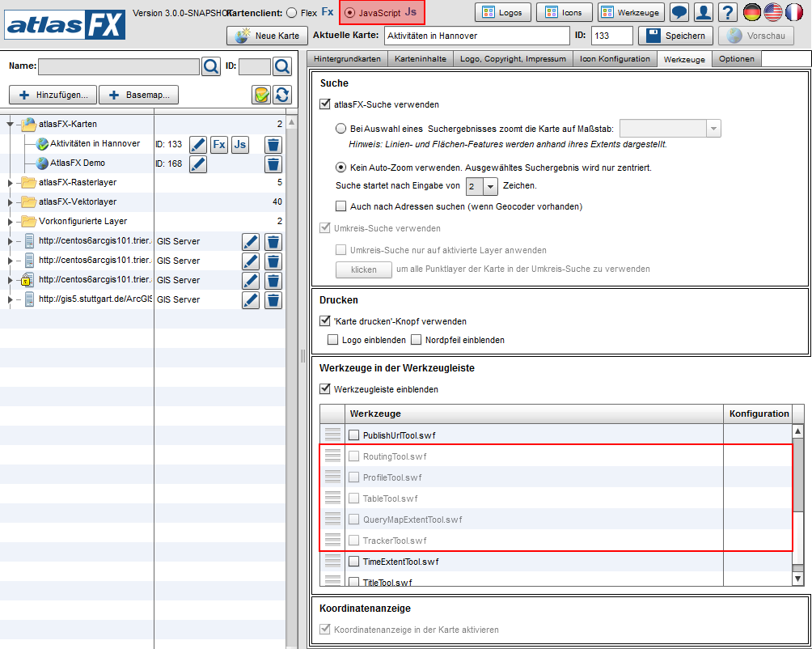
Task: Switch language to French flag
Action: 794,12
